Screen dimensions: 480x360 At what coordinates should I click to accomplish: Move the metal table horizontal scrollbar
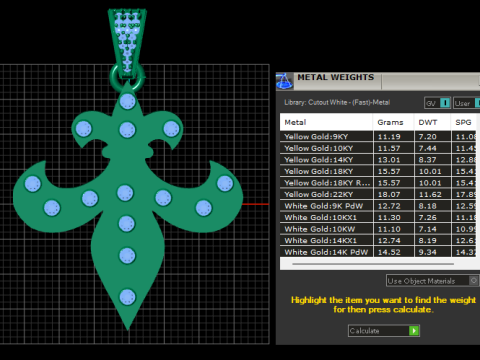point(373,264)
